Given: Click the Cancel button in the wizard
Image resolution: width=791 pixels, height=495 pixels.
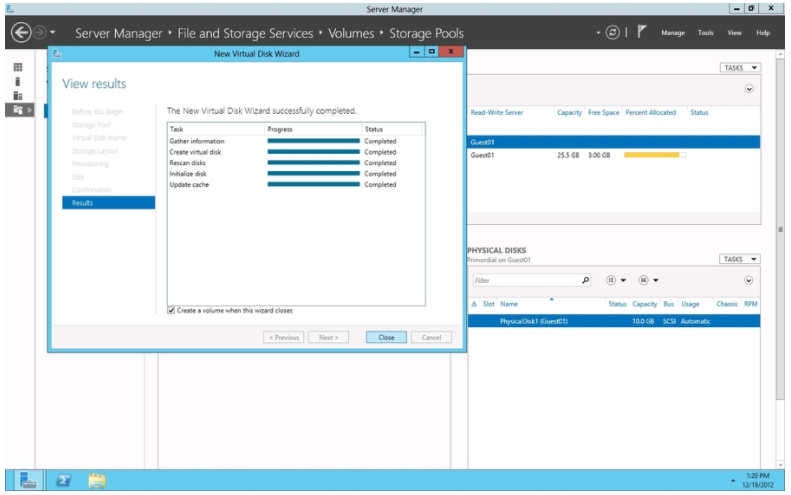Looking at the screenshot, I should pyautogui.click(x=431, y=337).
